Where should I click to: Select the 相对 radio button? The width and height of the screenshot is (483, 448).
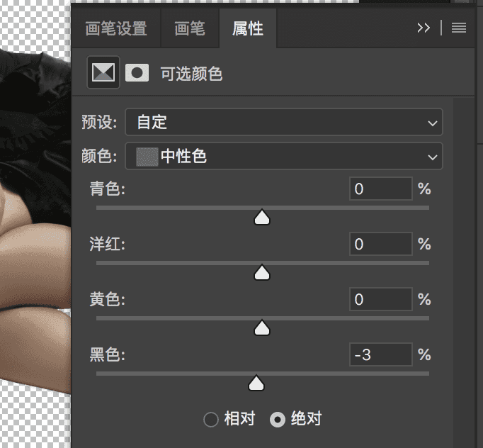click(211, 420)
